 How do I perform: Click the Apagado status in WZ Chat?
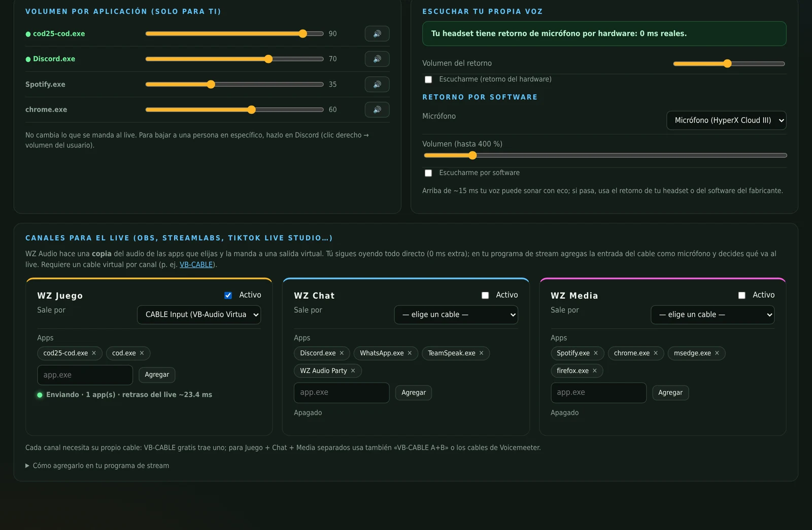pos(308,413)
